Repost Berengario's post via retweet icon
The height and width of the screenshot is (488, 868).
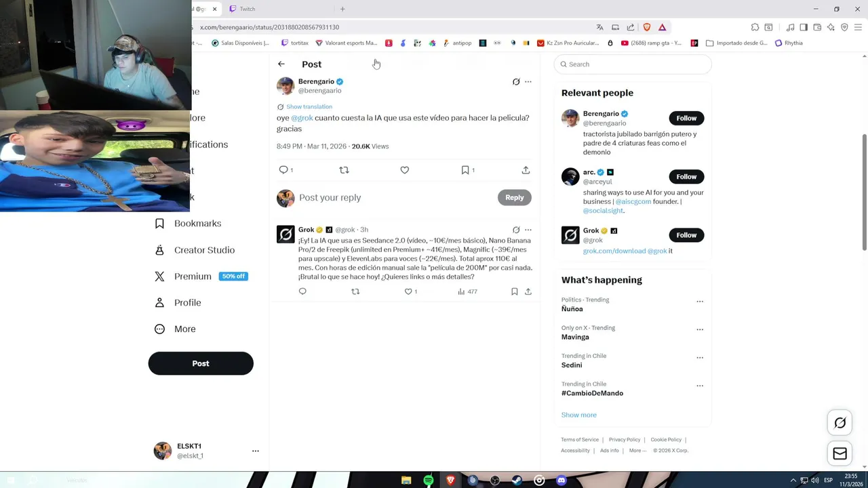tap(344, 170)
